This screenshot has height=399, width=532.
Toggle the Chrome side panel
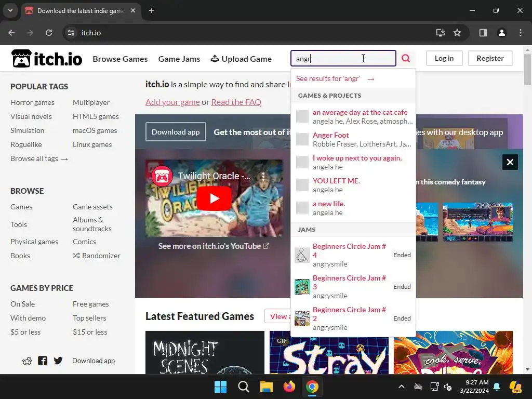(x=483, y=33)
